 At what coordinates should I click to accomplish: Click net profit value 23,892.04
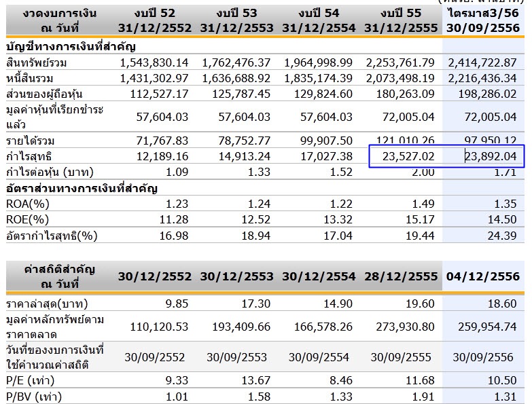[491, 156]
